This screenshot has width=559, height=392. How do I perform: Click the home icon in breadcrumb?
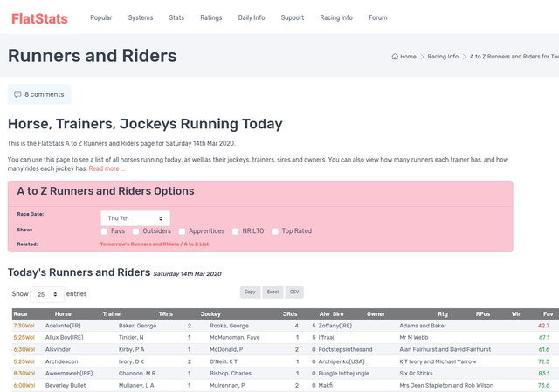[x=395, y=56]
